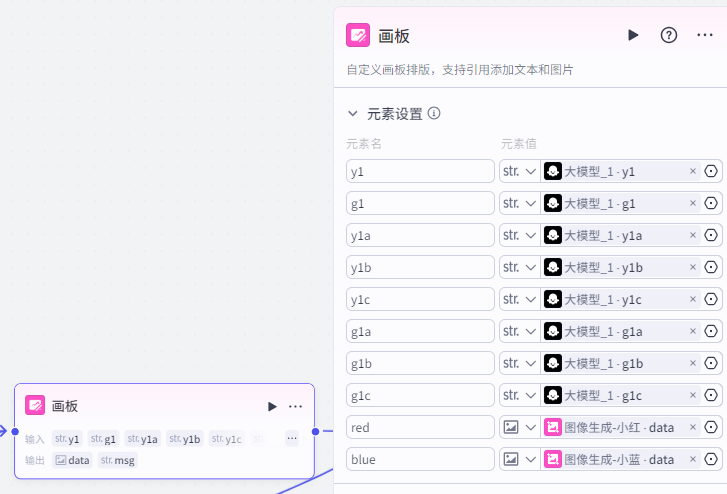Remove the 大模型_1 · y1c reference
Screen dimensions: 727x494
[x=693, y=299]
